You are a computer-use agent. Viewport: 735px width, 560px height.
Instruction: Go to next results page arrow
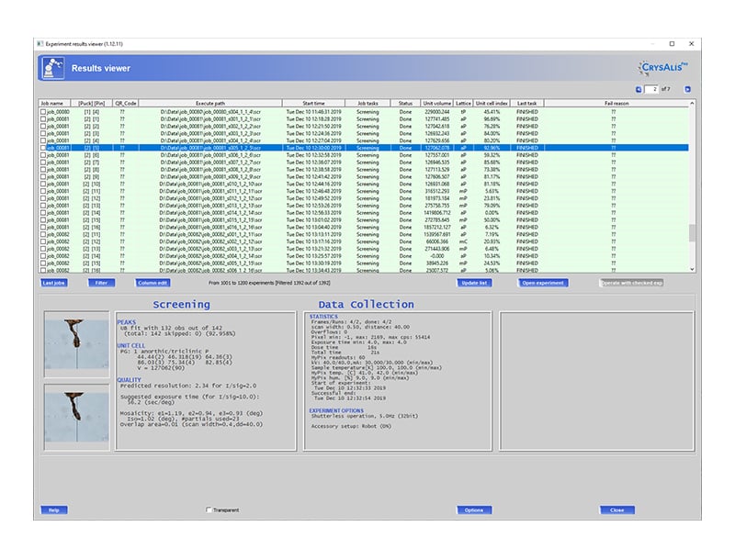click(x=687, y=89)
